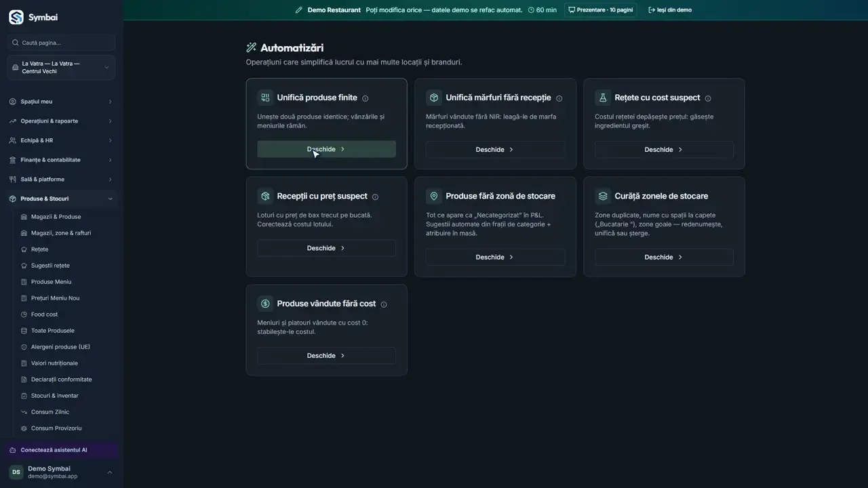Click the magic wand icon beside Automatizări
This screenshot has height=488, width=868.
[252, 47]
